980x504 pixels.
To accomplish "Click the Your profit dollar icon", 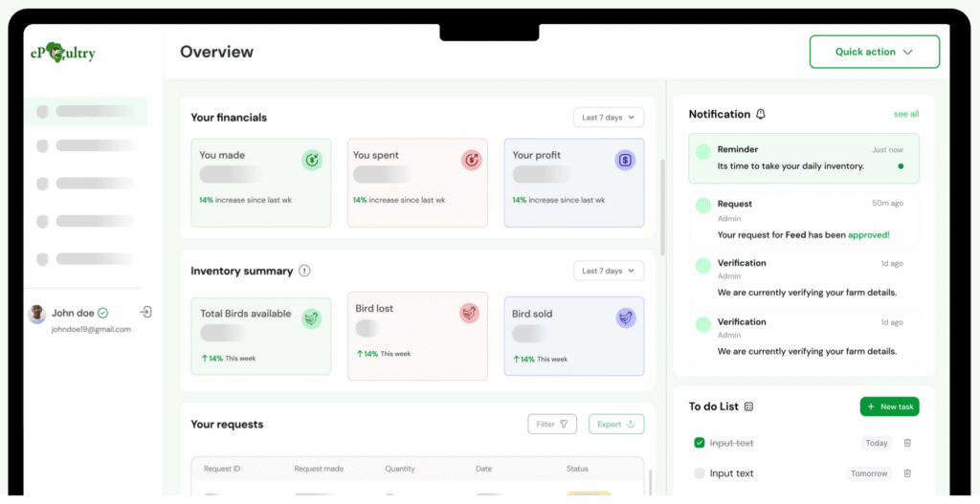I will point(625,160).
